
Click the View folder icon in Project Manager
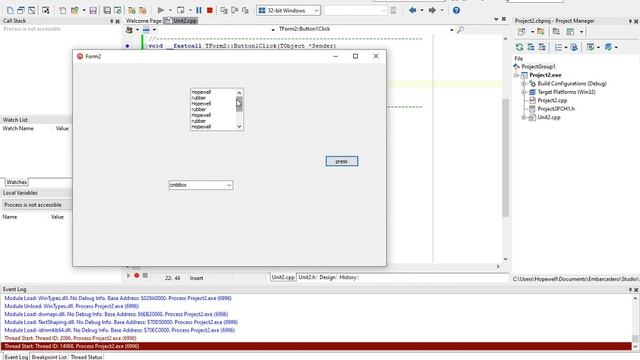[556, 31]
